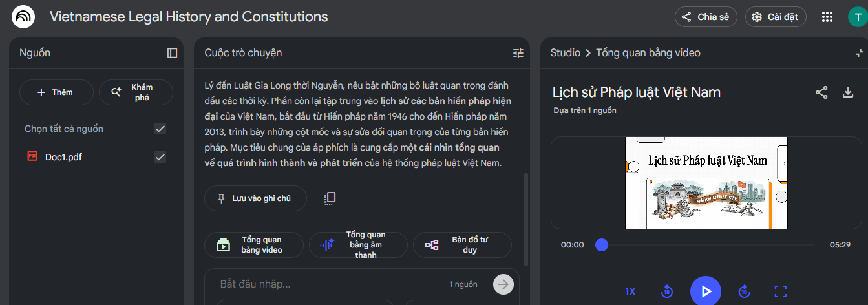868x305 pixels.
Task: Create Bản đồ tư duy mind map
Action: [461, 245]
